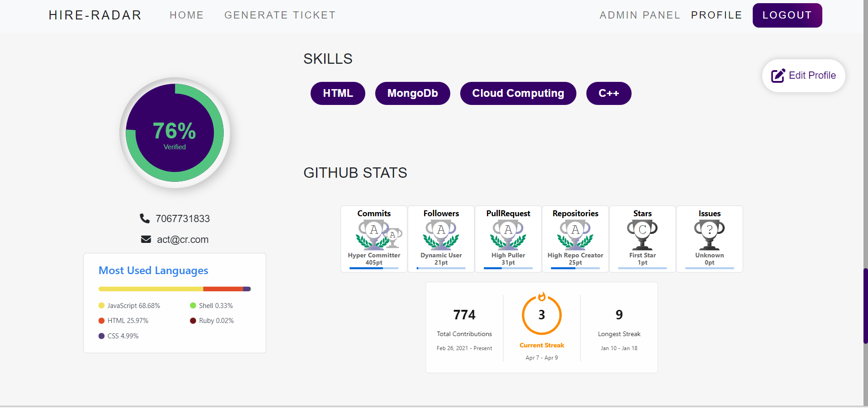868x408 pixels.
Task: Click the phone icon beside 7067731833
Action: (145, 218)
